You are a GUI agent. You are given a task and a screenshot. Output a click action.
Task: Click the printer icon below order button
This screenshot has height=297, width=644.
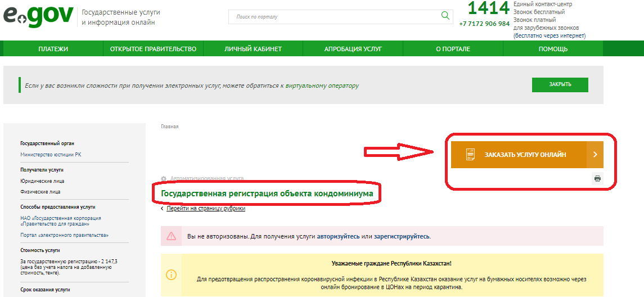(x=597, y=179)
